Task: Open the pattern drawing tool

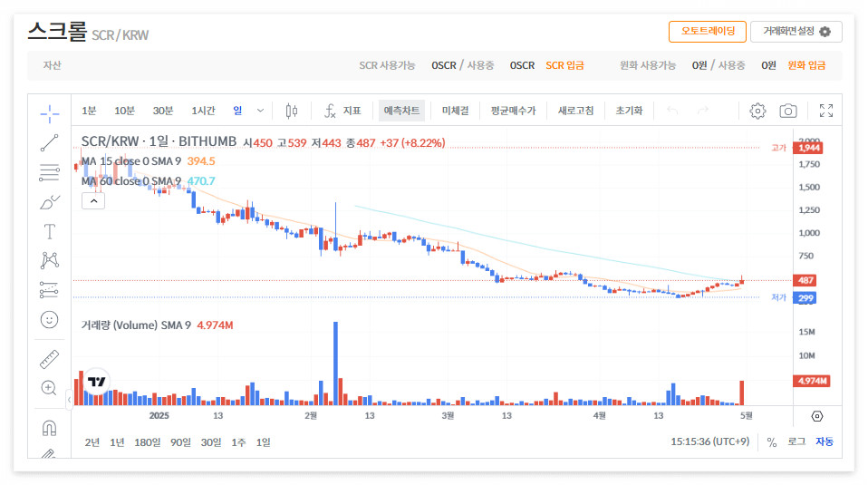Action: click(49, 260)
